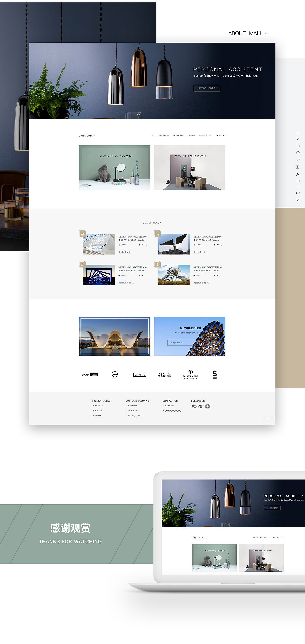Share the 15 MAY article on Google
The width and height of the screenshot is (305, 644).
click(x=146, y=275)
